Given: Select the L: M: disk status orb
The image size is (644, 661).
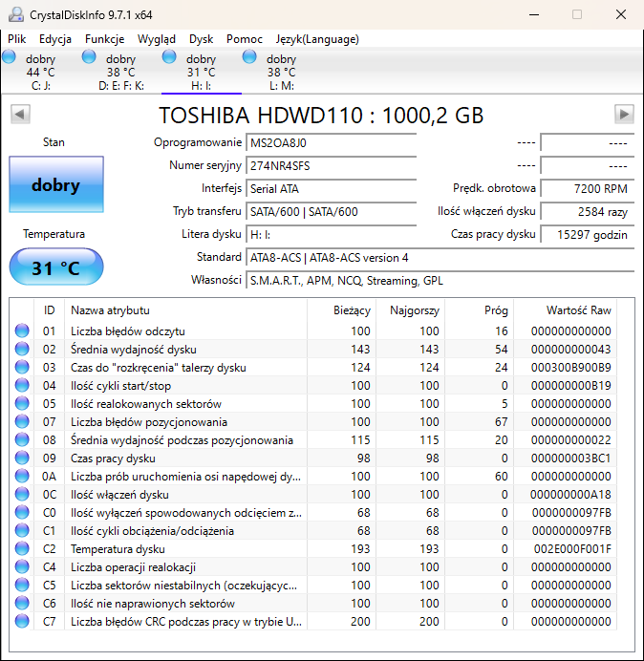Looking at the screenshot, I should [x=250, y=57].
